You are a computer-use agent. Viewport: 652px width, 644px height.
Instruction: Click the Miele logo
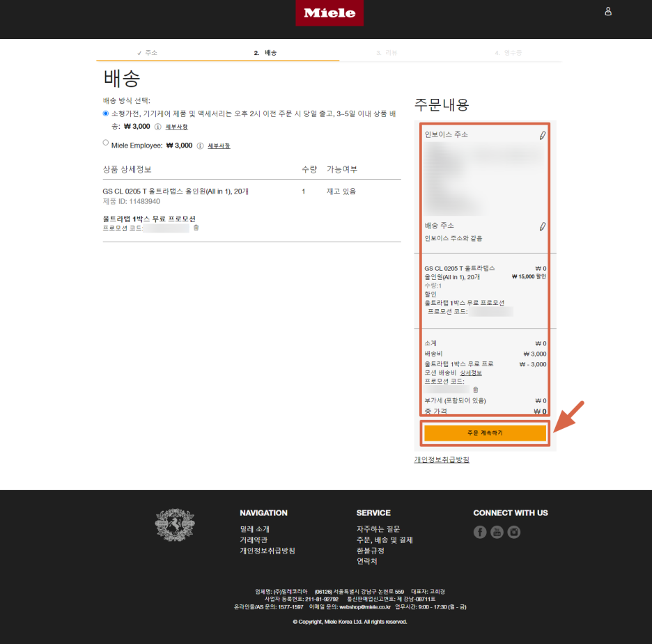[329, 13]
